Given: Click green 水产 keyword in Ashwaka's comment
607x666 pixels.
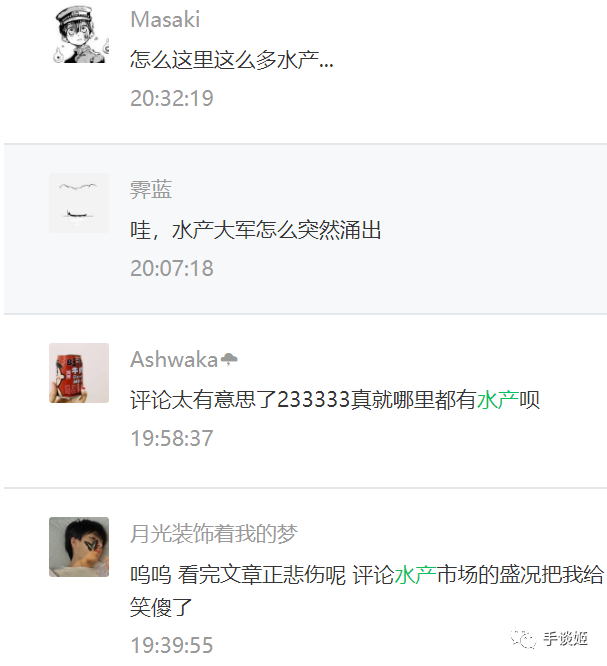Looking at the screenshot, I should pos(498,400).
